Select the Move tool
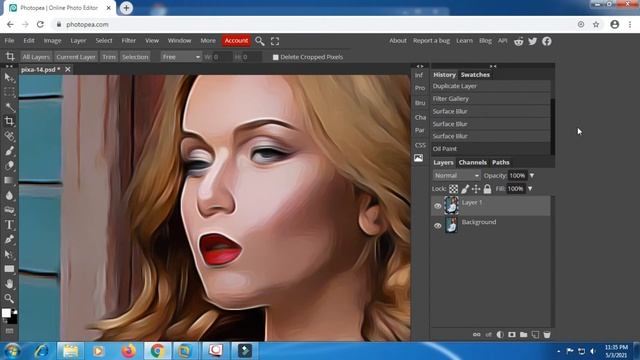Image resolution: width=640 pixels, height=360 pixels. pos(9,78)
